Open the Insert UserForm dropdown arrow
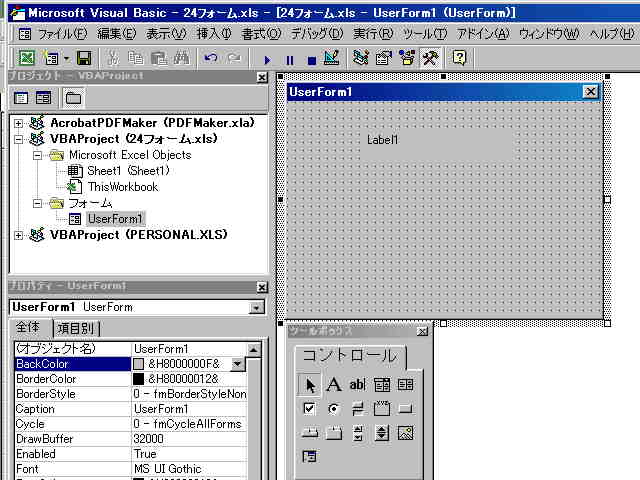The image size is (640, 480). tap(67, 59)
